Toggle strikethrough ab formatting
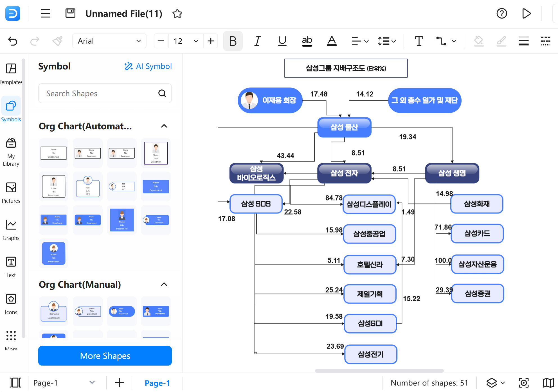Viewport: 558px width, 392px height. tap(307, 41)
